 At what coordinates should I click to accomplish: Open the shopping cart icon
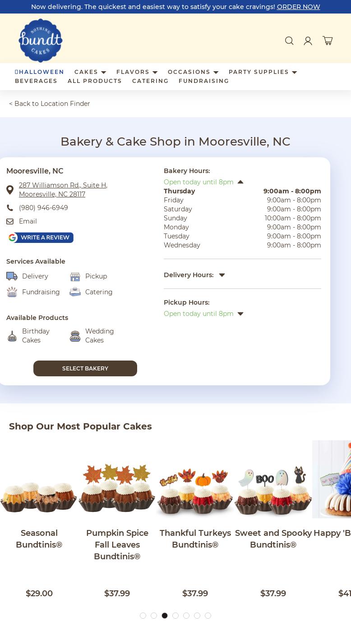tap(328, 41)
